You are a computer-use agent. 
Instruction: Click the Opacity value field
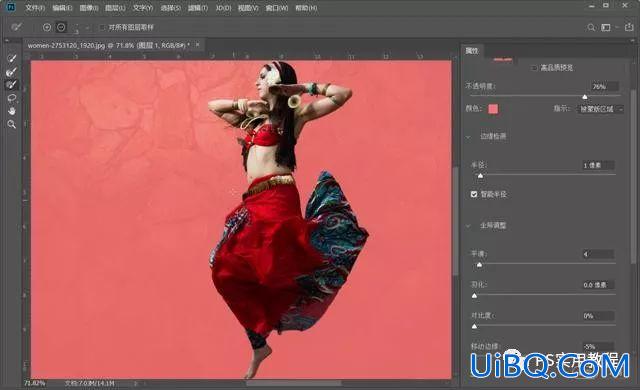(x=604, y=86)
